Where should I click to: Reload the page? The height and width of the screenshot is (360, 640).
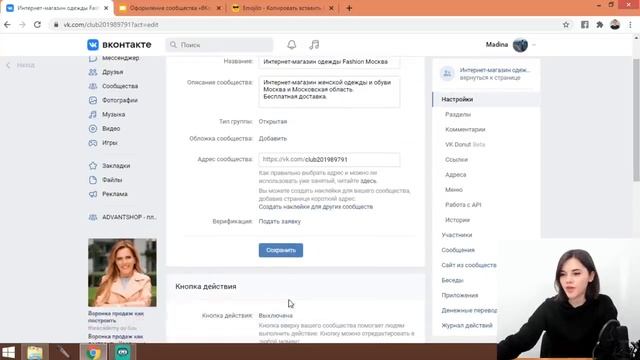click(37, 24)
